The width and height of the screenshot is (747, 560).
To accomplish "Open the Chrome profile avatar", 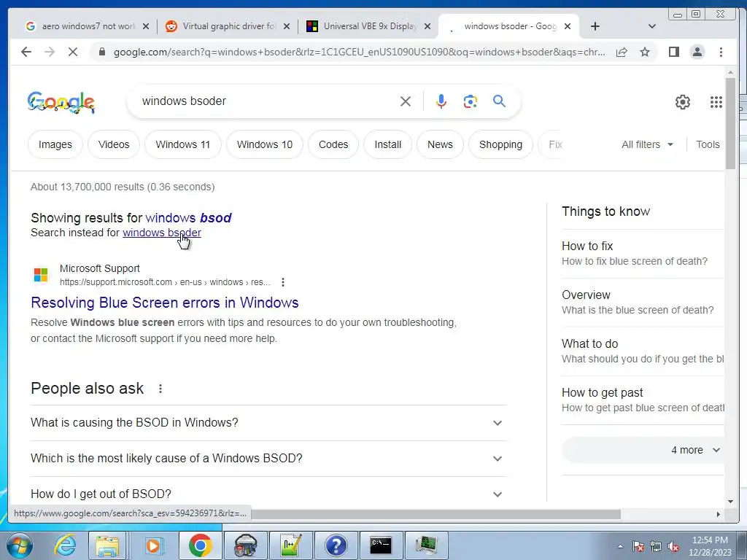I will click(x=697, y=52).
